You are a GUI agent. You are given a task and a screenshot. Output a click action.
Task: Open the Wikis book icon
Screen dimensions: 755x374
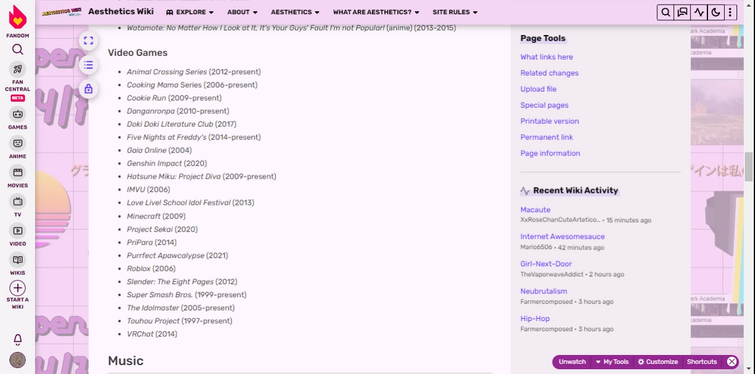[x=17, y=260]
